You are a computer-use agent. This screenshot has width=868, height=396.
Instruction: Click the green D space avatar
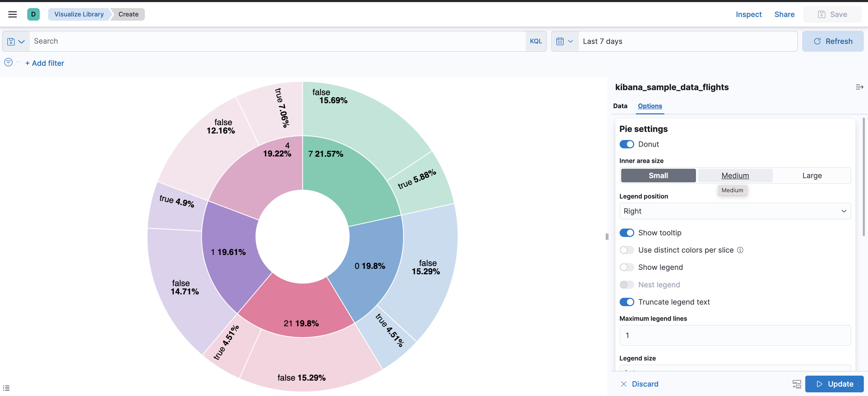tap(33, 14)
